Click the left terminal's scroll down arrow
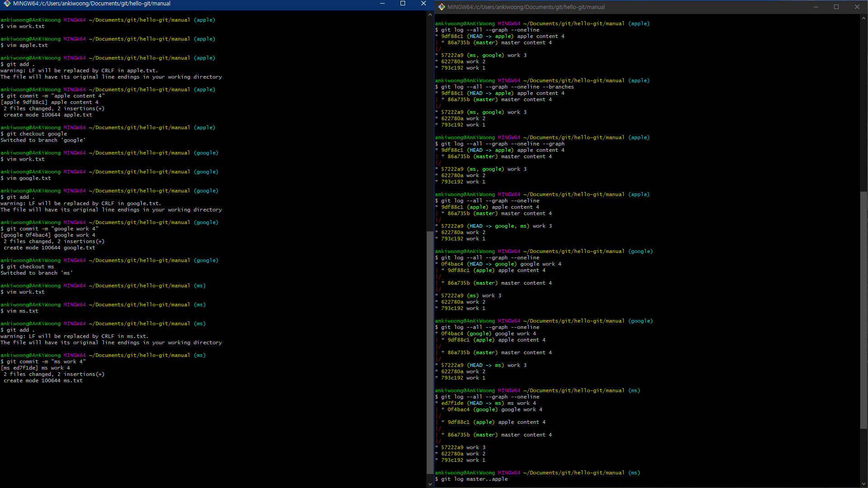Viewport: 868px width, 488px height. click(430, 484)
